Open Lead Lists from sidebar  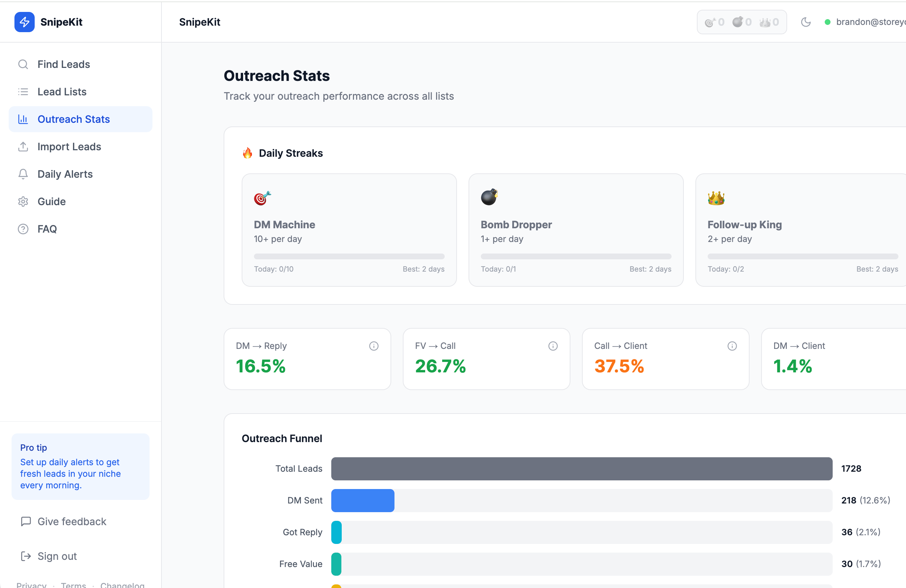[62, 92]
